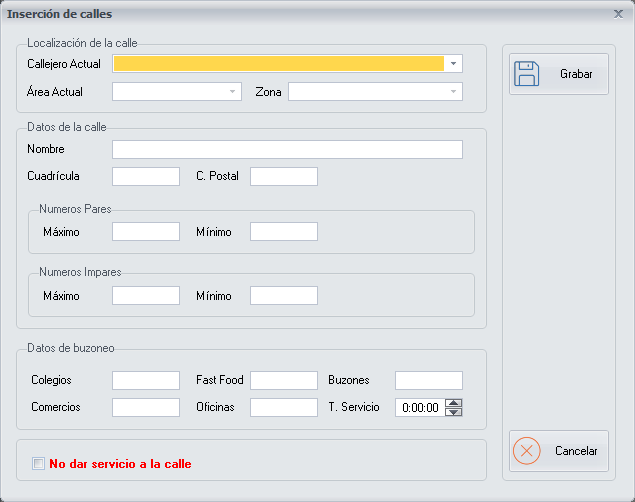Select Numeros Impares Máximo field
This screenshot has width=635, height=502.
(146, 296)
